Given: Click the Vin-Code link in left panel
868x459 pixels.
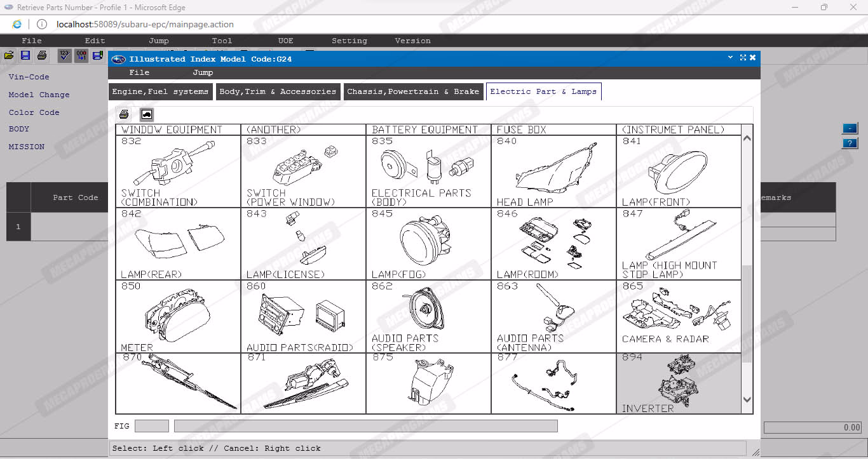Looking at the screenshot, I should click(29, 77).
